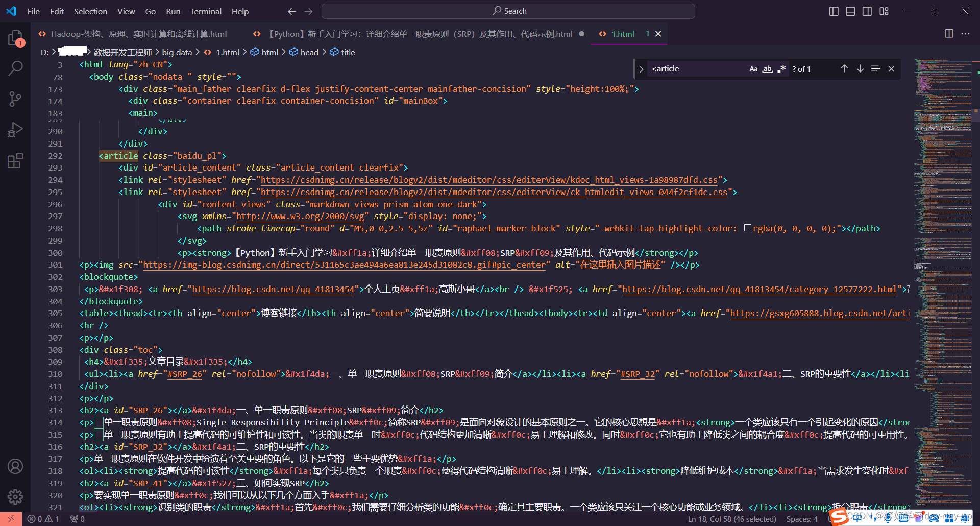Open the img-blog.csdnimg.cn gif link
The image size is (980, 526).
(344, 265)
